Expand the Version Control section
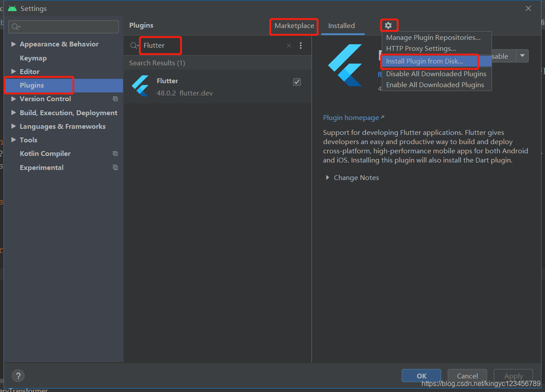Viewport: 545px width, 392px height. (x=14, y=99)
